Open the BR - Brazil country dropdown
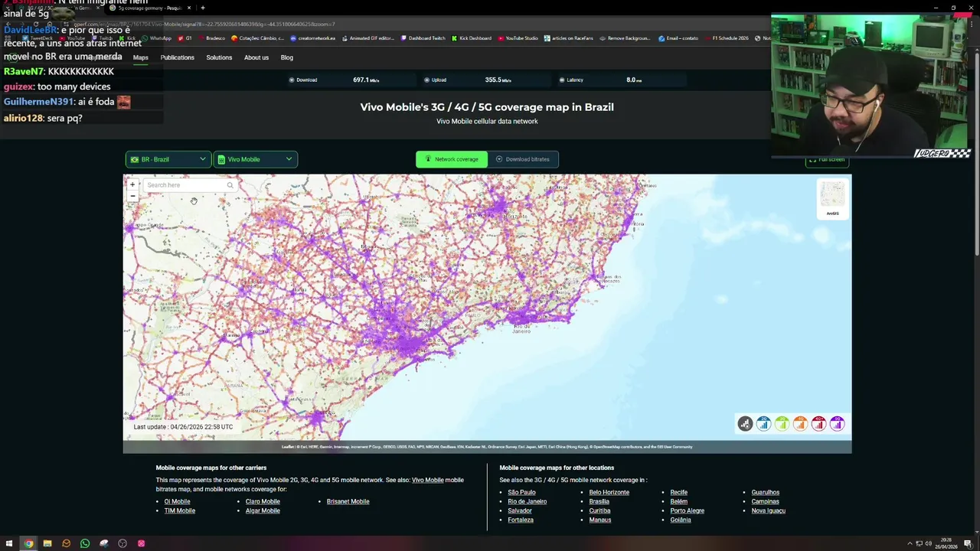This screenshot has height=551, width=980. [x=168, y=159]
